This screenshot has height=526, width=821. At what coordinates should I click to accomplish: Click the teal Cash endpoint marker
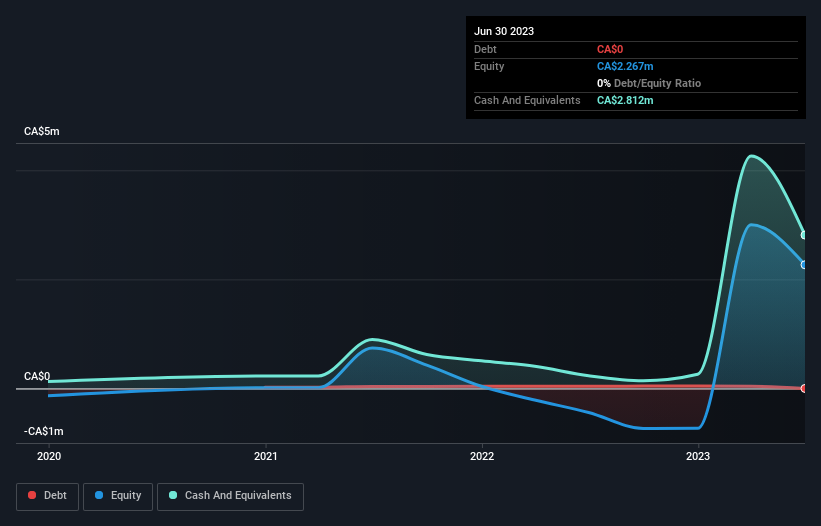pyautogui.click(x=804, y=235)
